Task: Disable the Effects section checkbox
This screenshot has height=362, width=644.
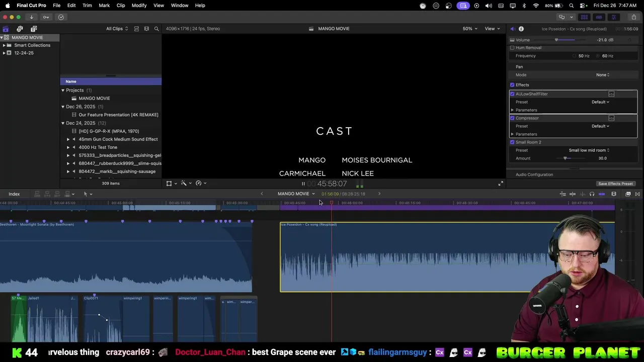Action: pos(512,85)
